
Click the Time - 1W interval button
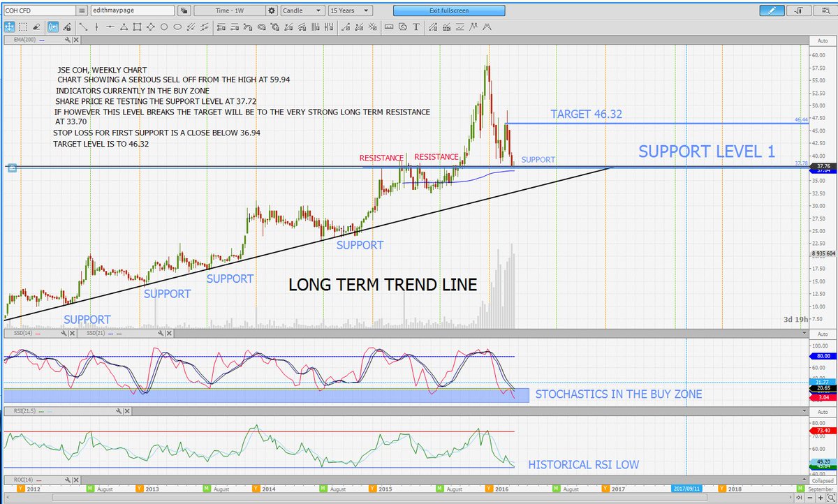tap(230, 10)
